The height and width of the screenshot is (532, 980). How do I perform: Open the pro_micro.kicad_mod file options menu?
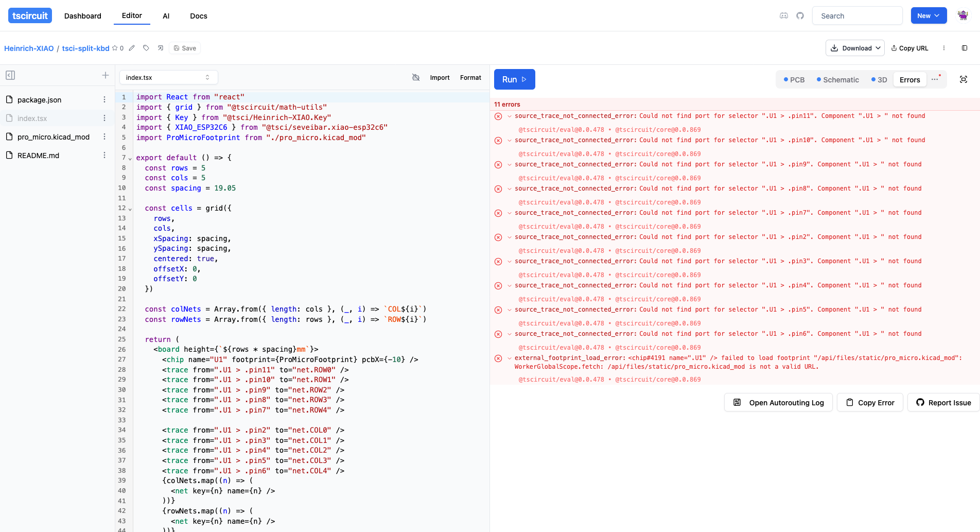pyautogui.click(x=104, y=136)
